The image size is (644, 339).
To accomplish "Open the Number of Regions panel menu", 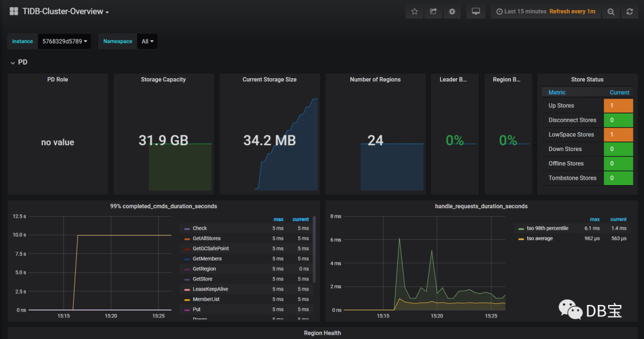I will tap(375, 79).
